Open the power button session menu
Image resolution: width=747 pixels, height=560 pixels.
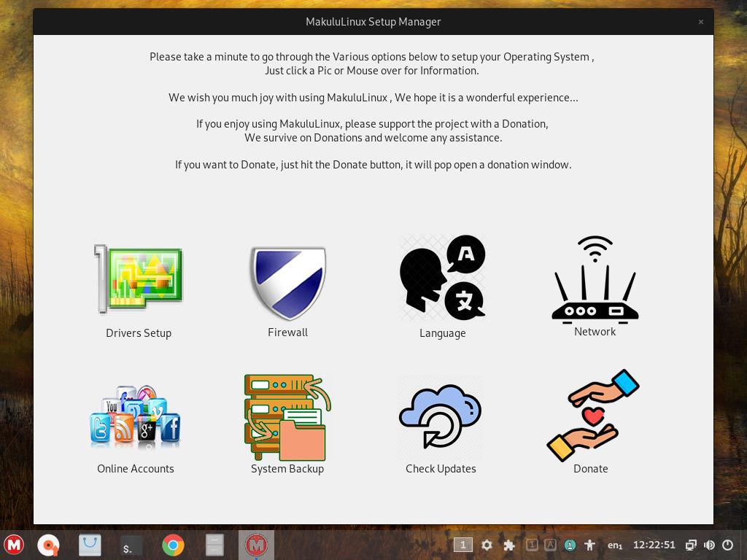(727, 545)
